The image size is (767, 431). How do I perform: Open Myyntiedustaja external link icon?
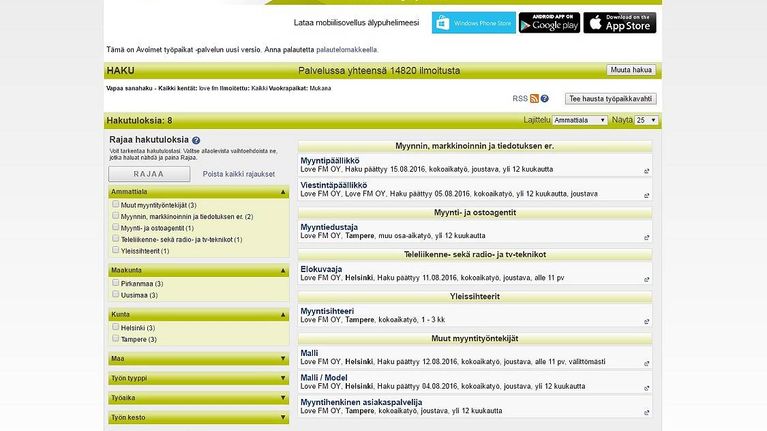(x=647, y=238)
